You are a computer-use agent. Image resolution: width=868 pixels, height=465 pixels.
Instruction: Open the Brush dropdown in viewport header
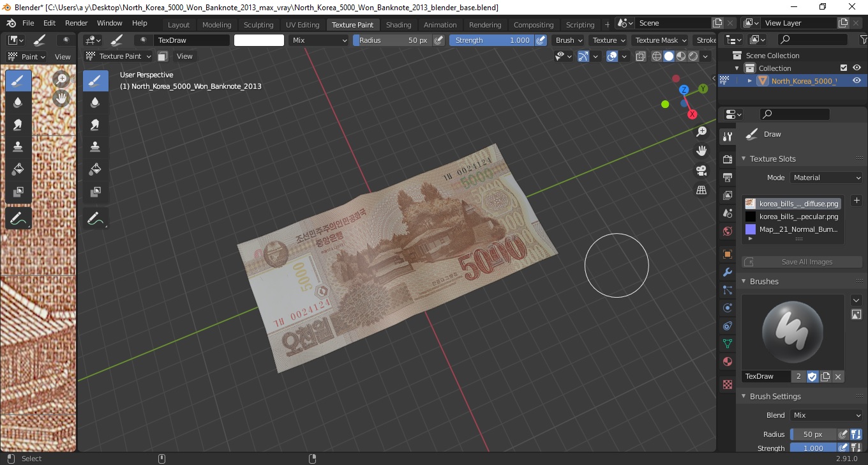pyautogui.click(x=568, y=40)
